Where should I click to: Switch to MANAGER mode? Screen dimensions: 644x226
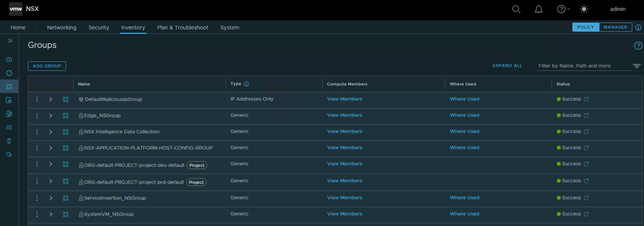[x=615, y=27]
